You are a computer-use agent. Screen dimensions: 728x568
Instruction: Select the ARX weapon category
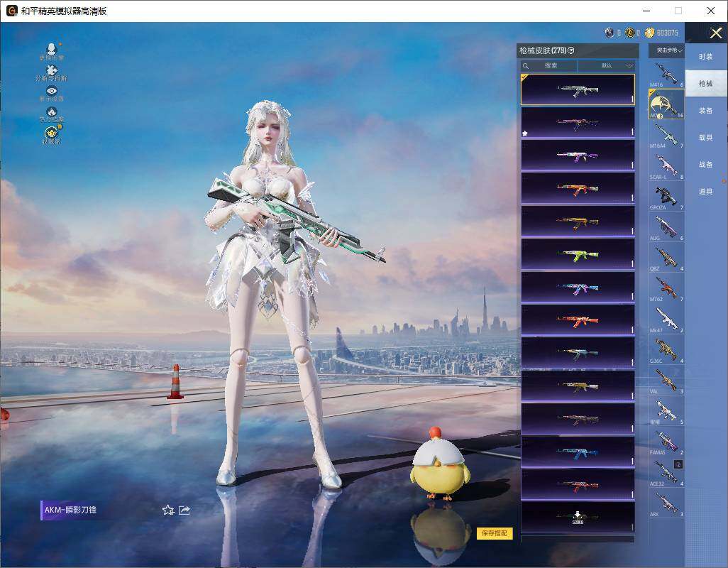coord(666,503)
